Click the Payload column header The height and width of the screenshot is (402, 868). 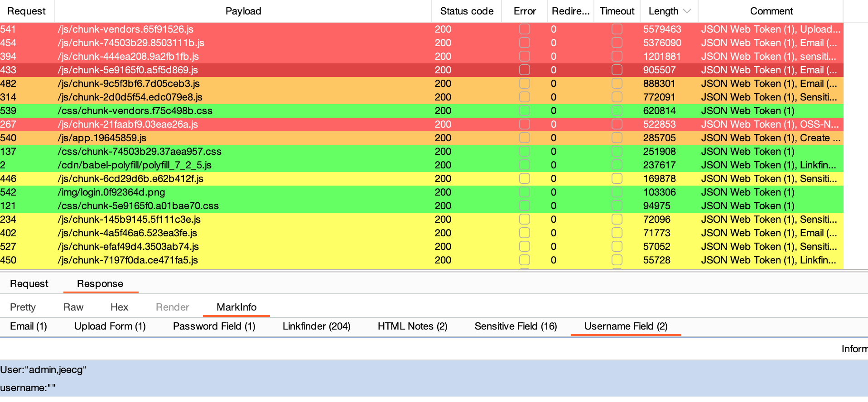[x=243, y=11]
